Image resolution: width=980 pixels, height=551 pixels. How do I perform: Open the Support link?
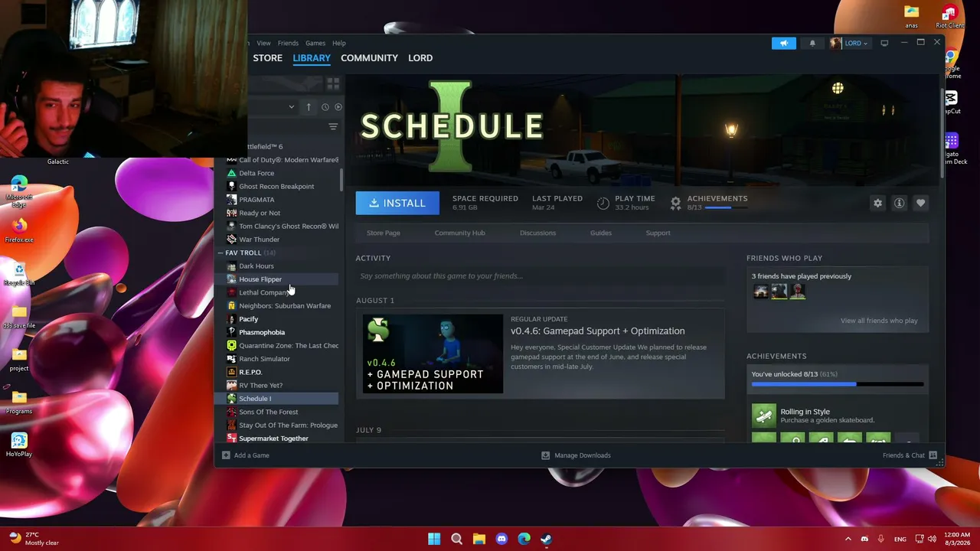pyautogui.click(x=658, y=233)
